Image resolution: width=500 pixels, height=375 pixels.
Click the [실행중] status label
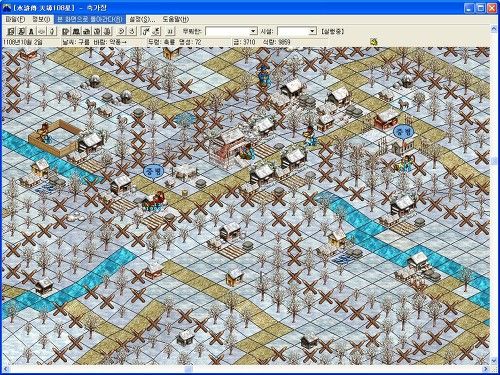pyautogui.click(x=332, y=31)
